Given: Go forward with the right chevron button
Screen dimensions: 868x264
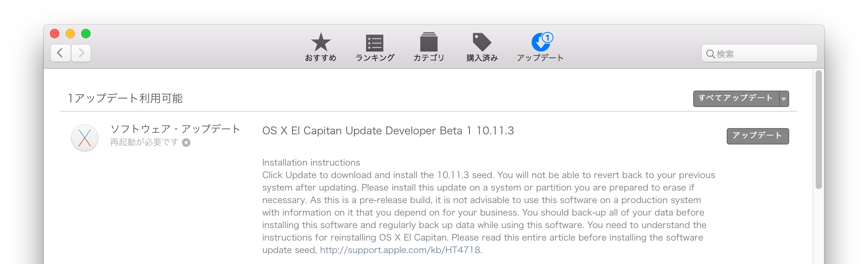Looking at the screenshot, I should (x=81, y=53).
